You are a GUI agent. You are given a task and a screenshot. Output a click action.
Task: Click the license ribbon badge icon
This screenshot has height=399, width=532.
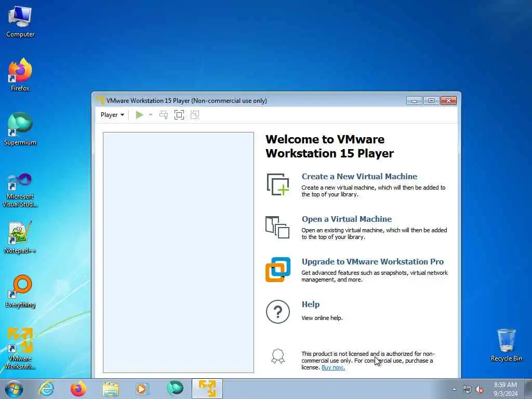pos(278,356)
